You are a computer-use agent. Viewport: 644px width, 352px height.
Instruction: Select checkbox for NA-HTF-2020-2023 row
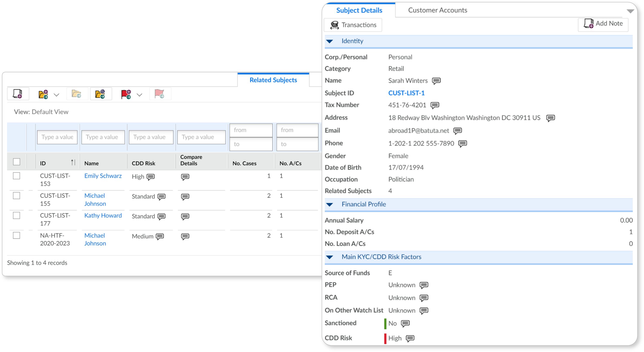[x=17, y=236]
